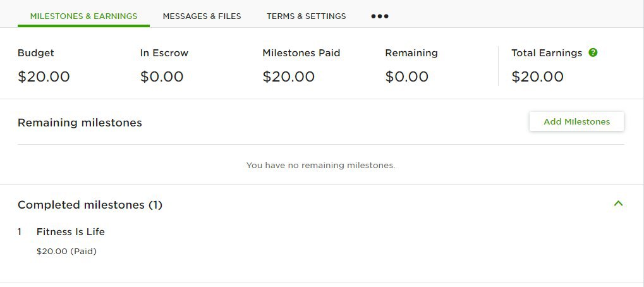Click the Remaining $0.00 amount

click(x=406, y=76)
